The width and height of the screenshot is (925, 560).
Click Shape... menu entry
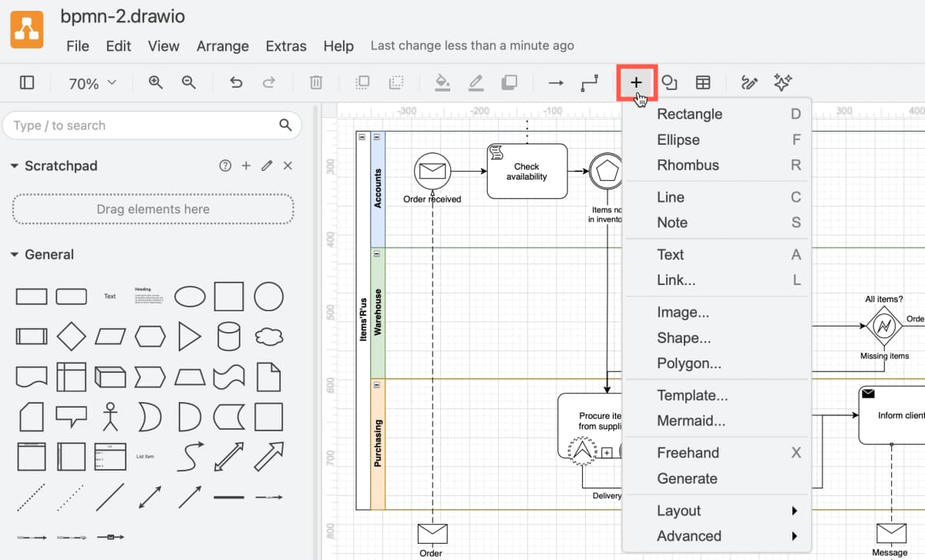pos(716,337)
